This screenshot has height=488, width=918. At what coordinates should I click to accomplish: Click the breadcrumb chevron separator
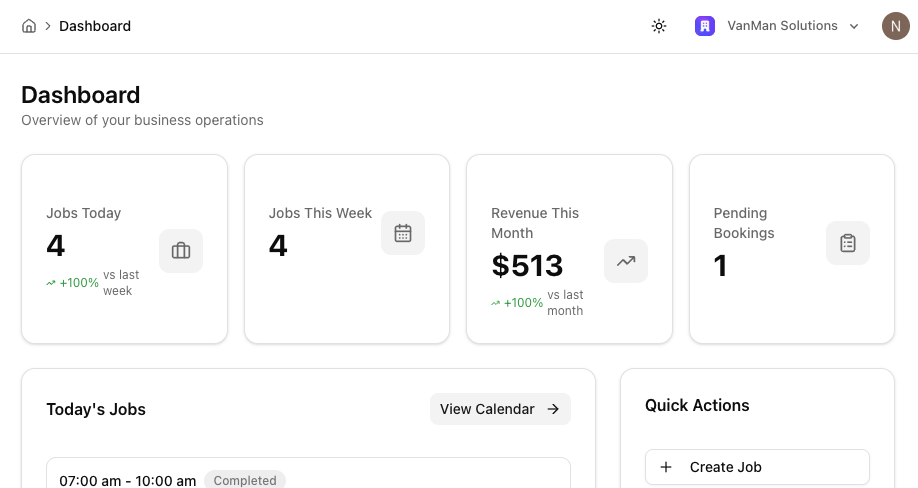(x=48, y=26)
